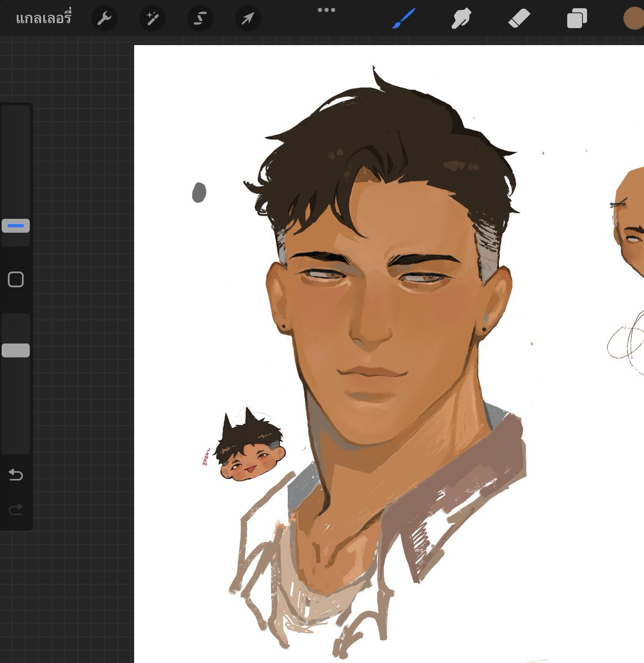Screen dimensions: 644x663
Task: Tap the gray paint blob on canvas
Action: point(199,192)
